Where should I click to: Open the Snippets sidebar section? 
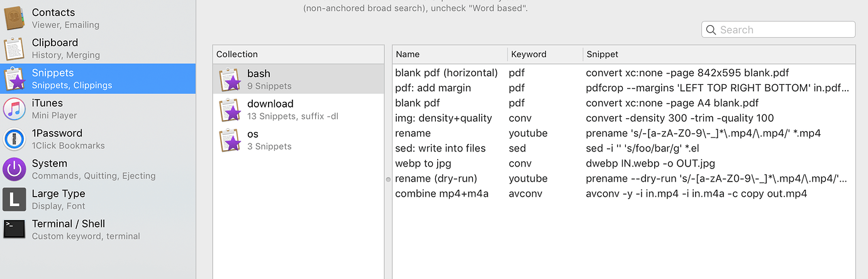97,79
